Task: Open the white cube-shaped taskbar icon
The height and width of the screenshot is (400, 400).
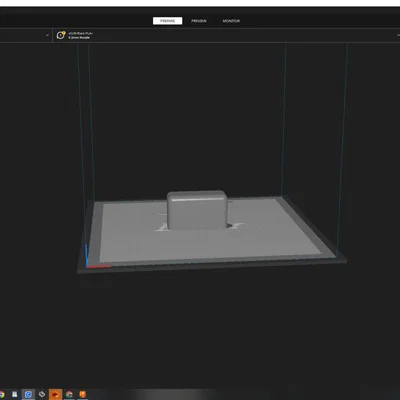Action: pos(42,394)
